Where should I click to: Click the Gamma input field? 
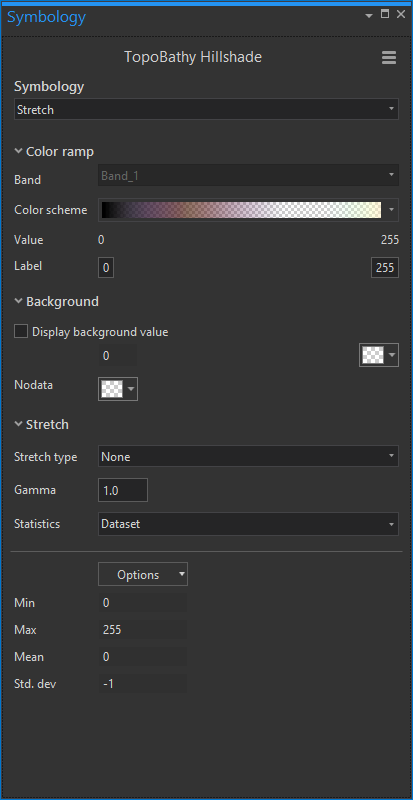(x=123, y=490)
